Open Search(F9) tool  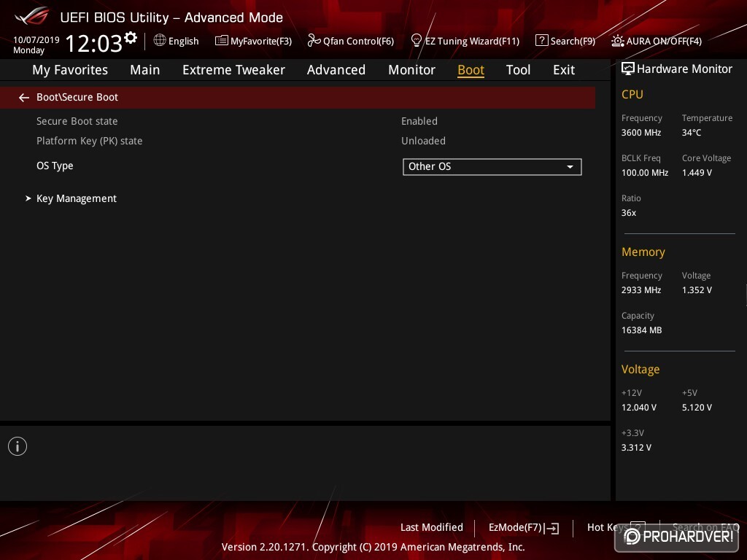click(565, 41)
